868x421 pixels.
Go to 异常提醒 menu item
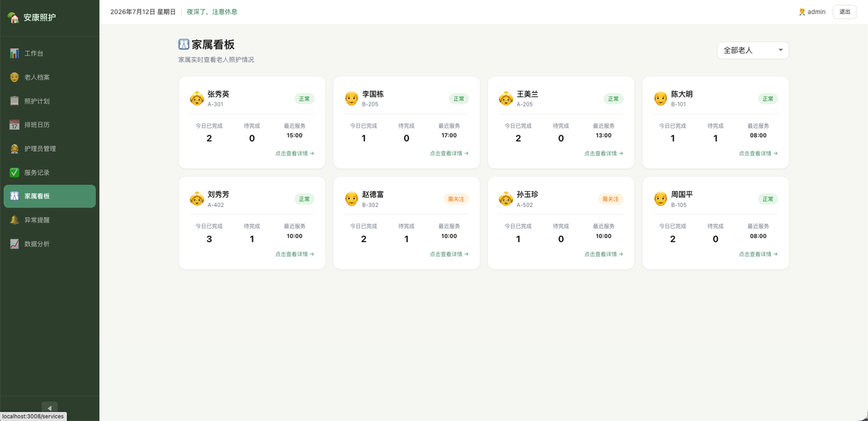50,220
